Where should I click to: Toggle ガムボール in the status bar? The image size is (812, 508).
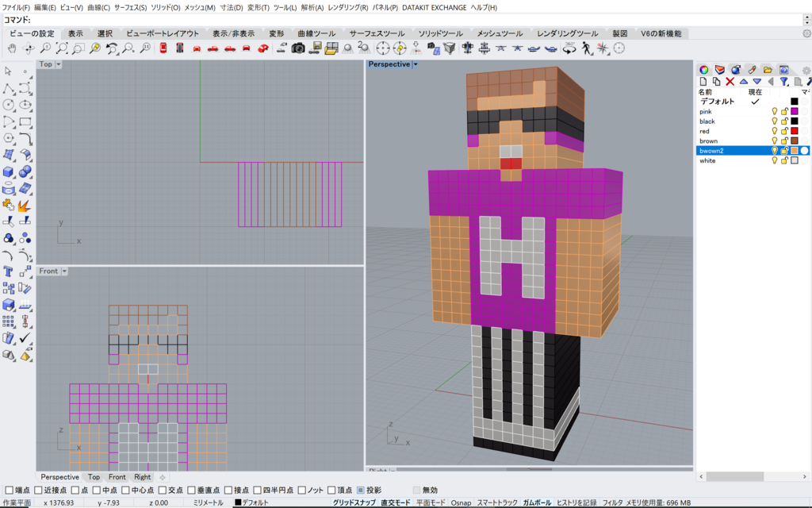[x=537, y=502]
